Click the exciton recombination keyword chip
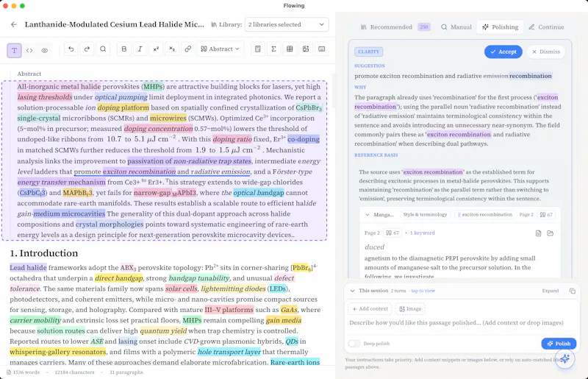588x379 pixels. point(484,214)
